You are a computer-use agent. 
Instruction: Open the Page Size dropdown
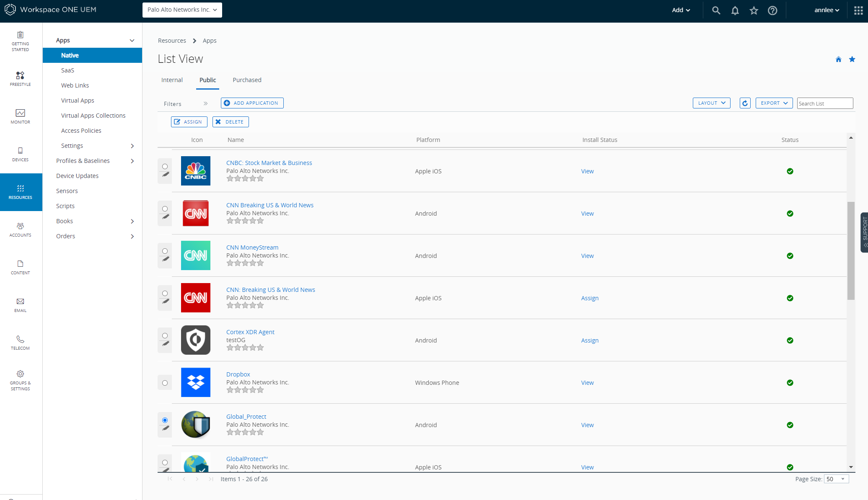click(x=836, y=479)
